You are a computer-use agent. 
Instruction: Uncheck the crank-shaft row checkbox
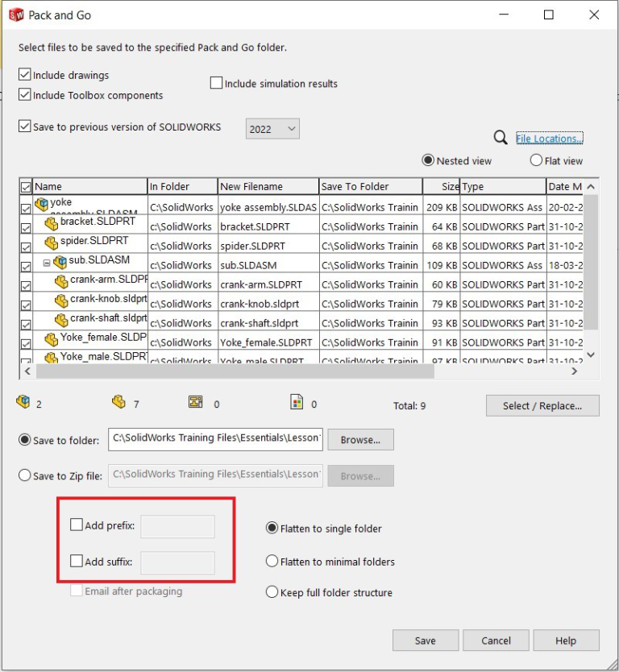tap(26, 325)
